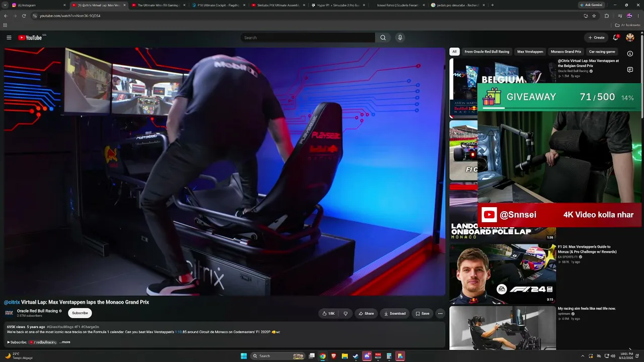Click the Windows taskbar search box
This screenshot has height=362, width=644.
click(278, 356)
